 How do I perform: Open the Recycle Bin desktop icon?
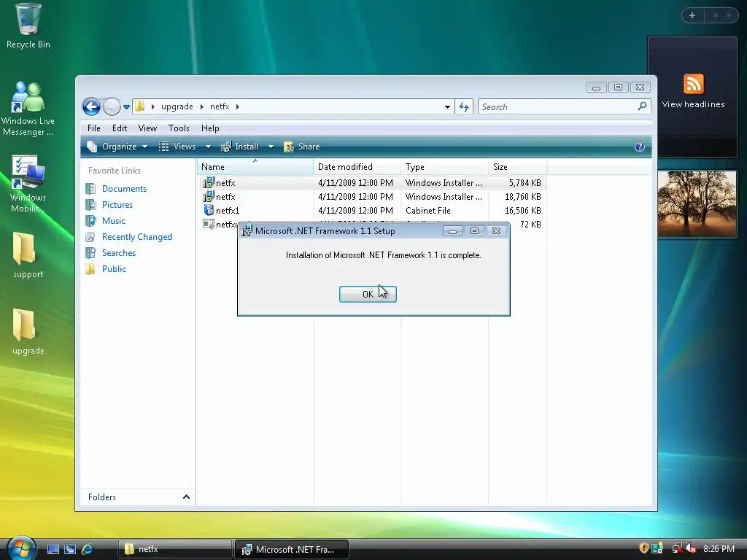coord(28,26)
